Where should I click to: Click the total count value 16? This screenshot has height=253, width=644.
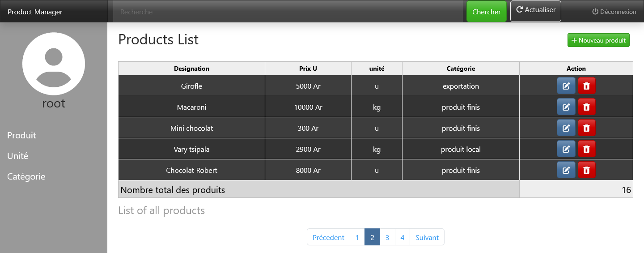coord(626,190)
